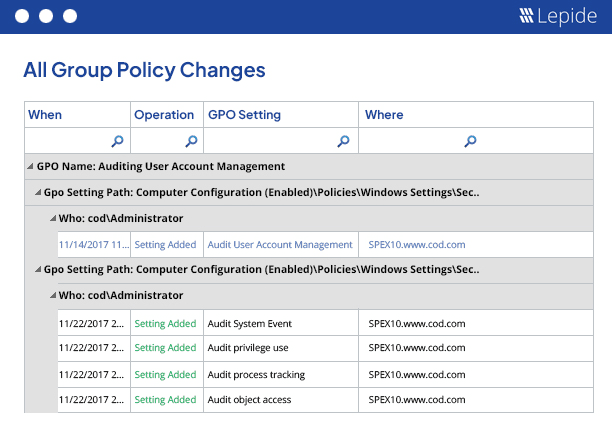Click the search icon under GPO Setting column
The width and height of the screenshot is (612, 430).
tap(343, 141)
